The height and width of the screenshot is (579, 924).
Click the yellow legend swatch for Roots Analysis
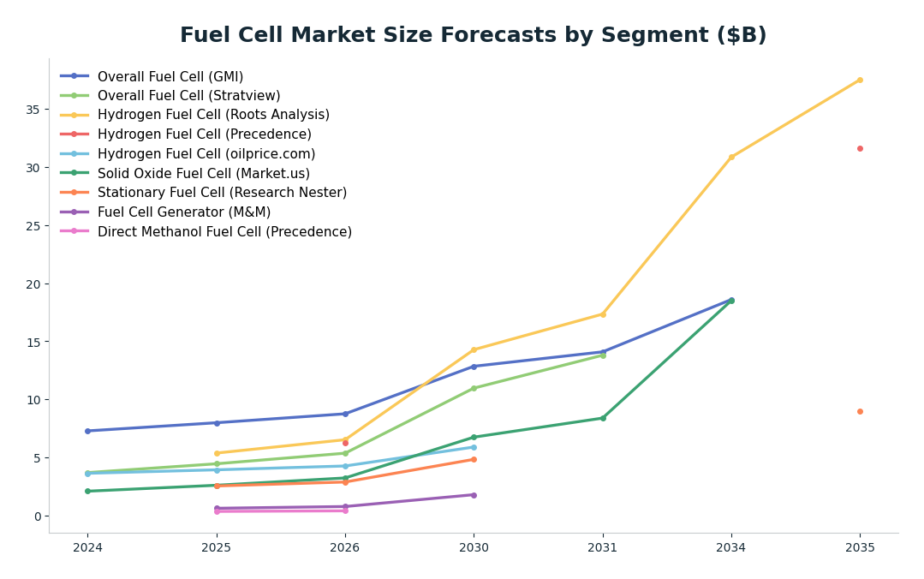pos(75,115)
